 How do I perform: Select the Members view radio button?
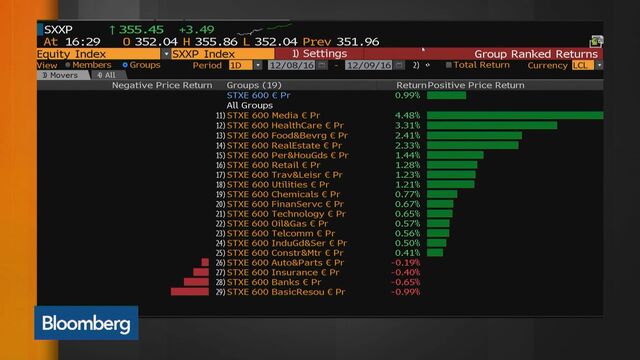point(68,65)
